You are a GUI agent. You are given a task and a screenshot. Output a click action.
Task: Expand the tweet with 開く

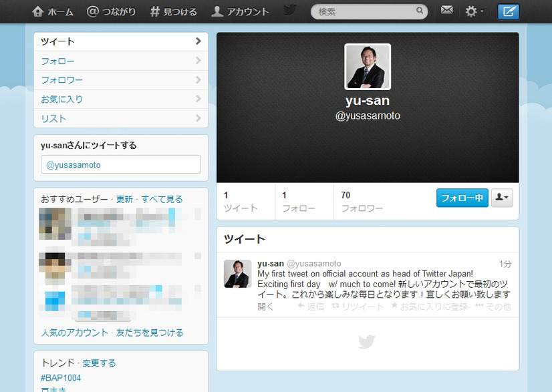click(265, 307)
